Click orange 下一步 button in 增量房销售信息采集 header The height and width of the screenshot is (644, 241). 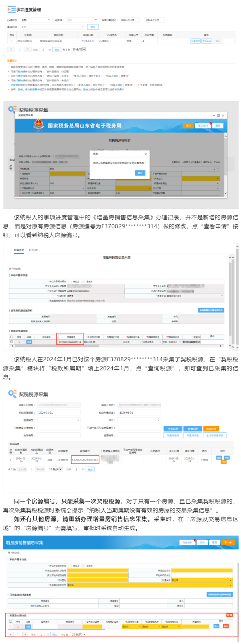click(228, 542)
